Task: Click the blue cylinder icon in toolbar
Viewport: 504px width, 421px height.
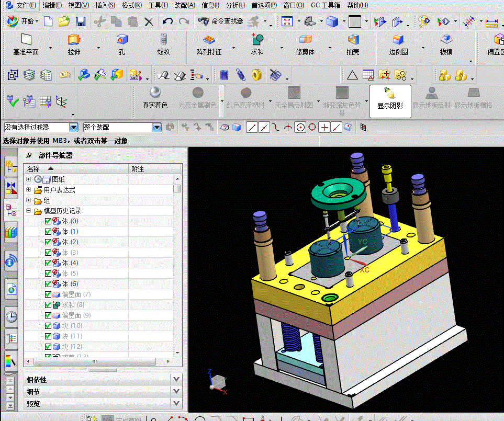Action: pos(224,75)
